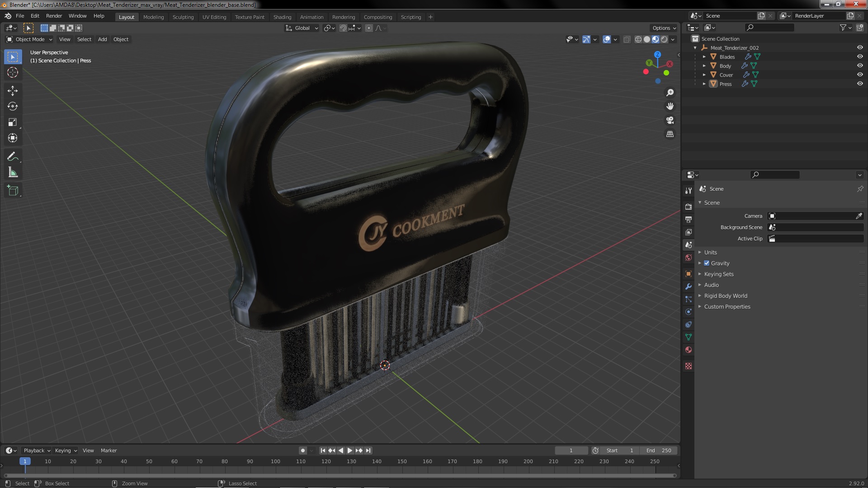Screen dimensions: 868x488
Task: Collapse the Meat_Tenderizer_002 collection
Action: tap(695, 47)
